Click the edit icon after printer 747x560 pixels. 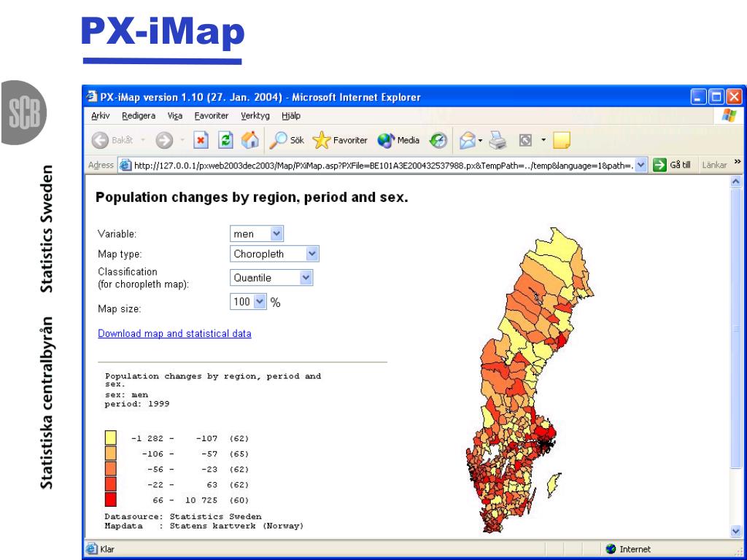525,140
